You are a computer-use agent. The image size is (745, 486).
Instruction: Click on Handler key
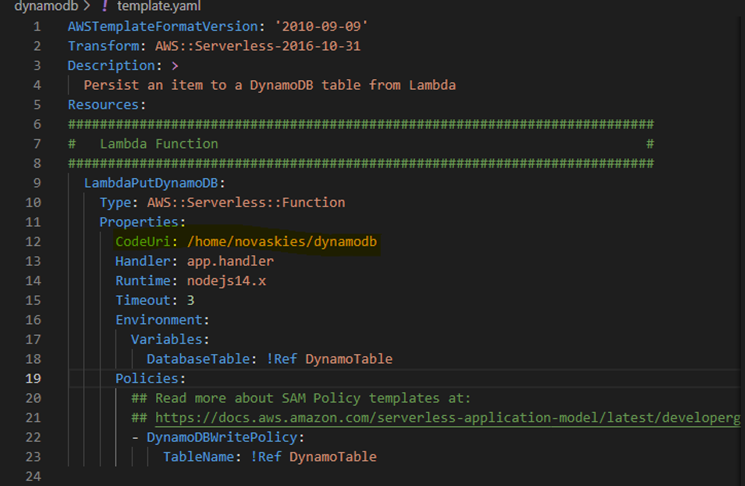point(143,261)
